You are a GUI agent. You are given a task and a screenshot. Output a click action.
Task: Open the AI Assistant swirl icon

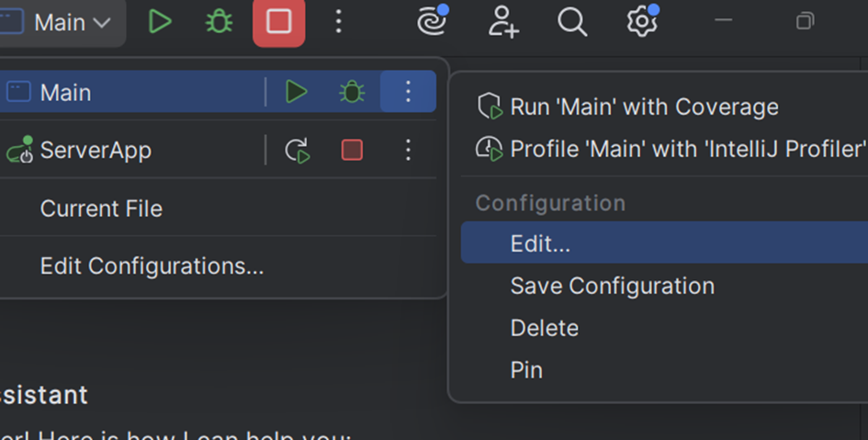point(433,22)
